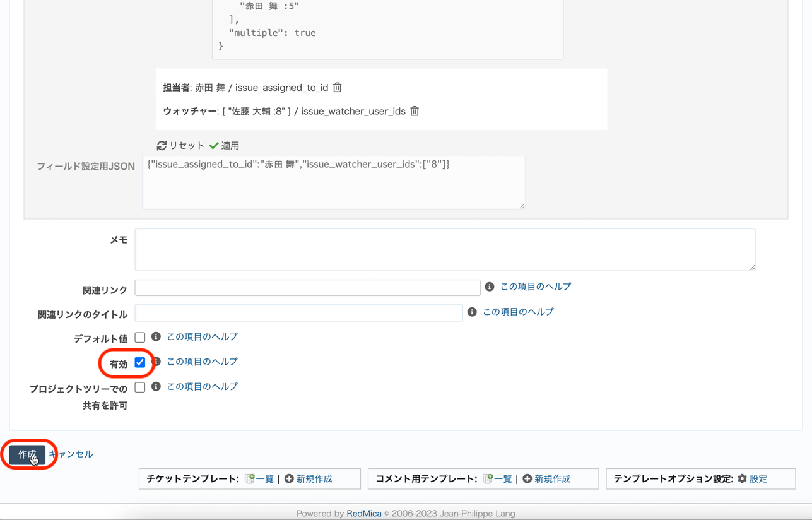The height and width of the screenshot is (520, 812).
Task: Click the green 適用 checkmark
Action: [215, 146]
